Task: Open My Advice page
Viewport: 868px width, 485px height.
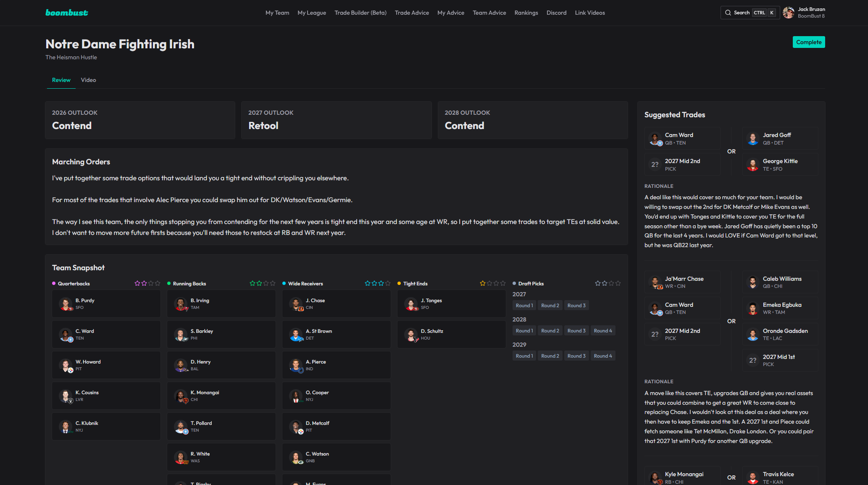Action: click(x=451, y=13)
